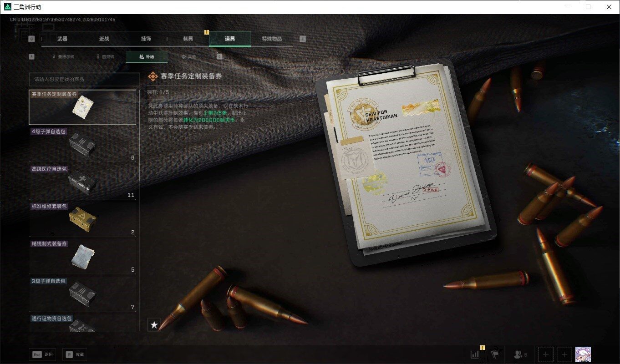Screen dimensions: 620x364
Task: Open the 武器 tab
Action: (62, 39)
